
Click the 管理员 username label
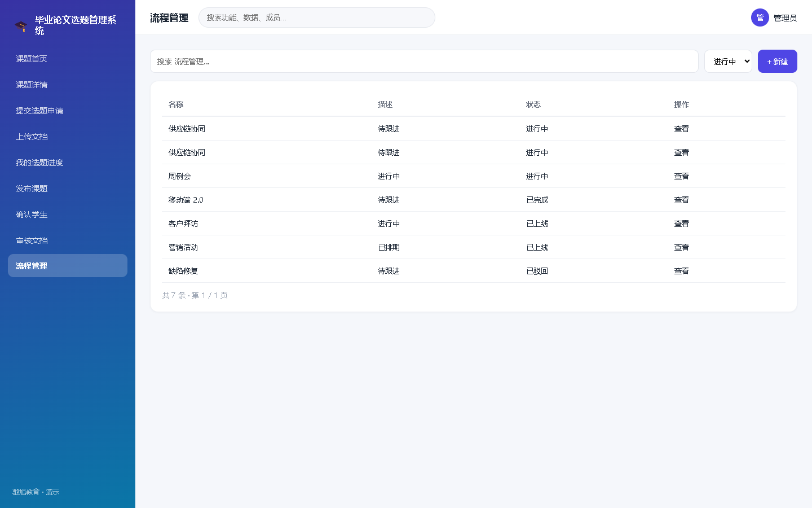785,18
